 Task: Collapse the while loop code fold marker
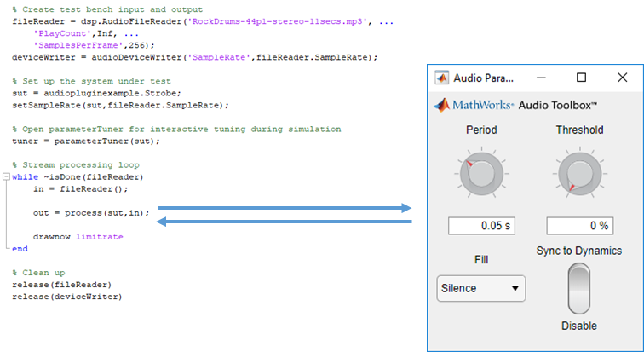(x=6, y=177)
